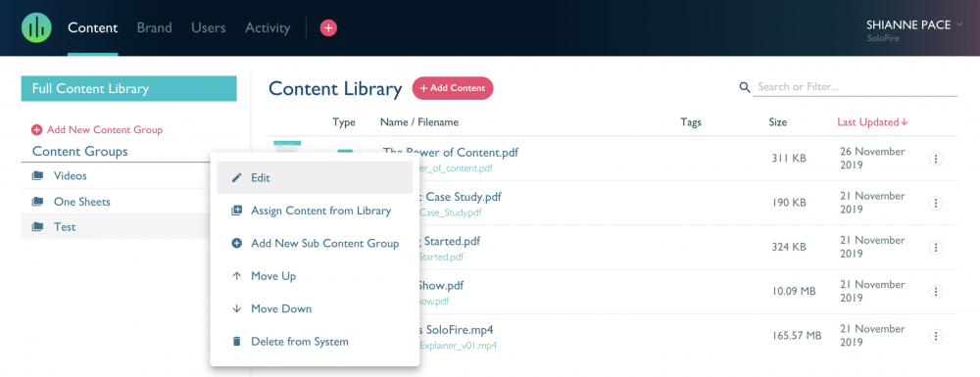Image resolution: width=980 pixels, height=377 pixels.
Task: Select Move Up in the context menu
Action: pos(315,276)
